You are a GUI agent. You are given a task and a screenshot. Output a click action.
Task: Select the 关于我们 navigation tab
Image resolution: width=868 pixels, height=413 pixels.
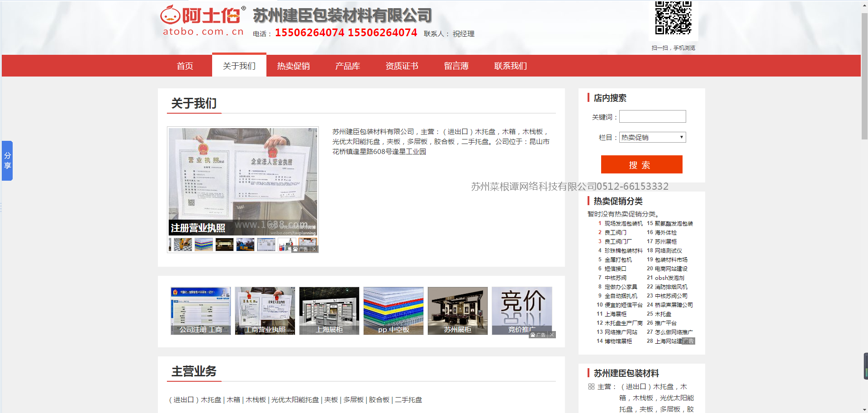tap(239, 66)
